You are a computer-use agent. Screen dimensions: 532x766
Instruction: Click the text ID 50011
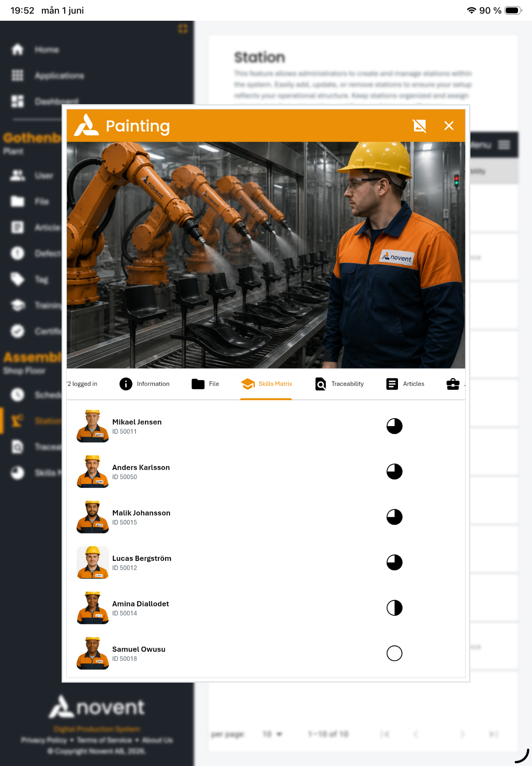coord(124,432)
